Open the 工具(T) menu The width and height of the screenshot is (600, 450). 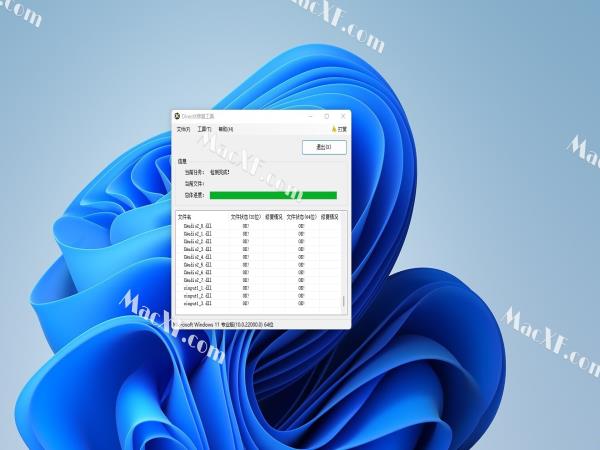click(204, 129)
